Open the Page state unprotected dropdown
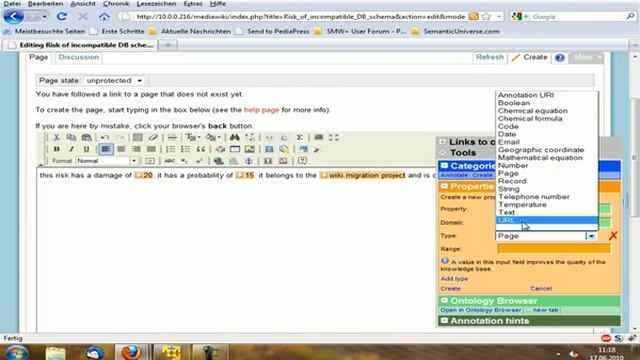The height and width of the screenshot is (360, 640). click(114, 81)
